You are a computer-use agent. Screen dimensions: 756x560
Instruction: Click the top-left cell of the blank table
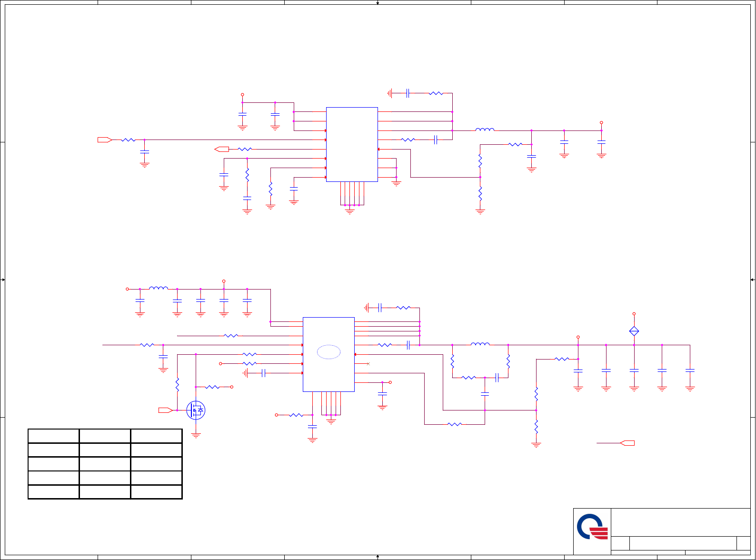click(x=54, y=436)
